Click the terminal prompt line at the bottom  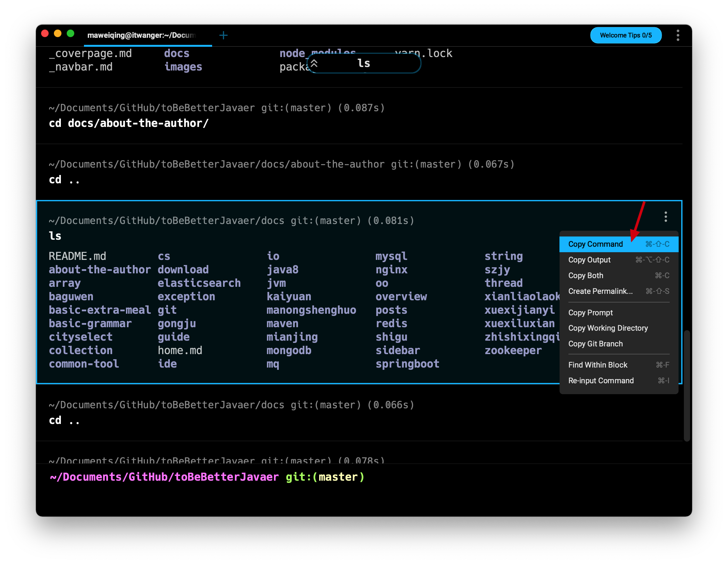pos(207,477)
